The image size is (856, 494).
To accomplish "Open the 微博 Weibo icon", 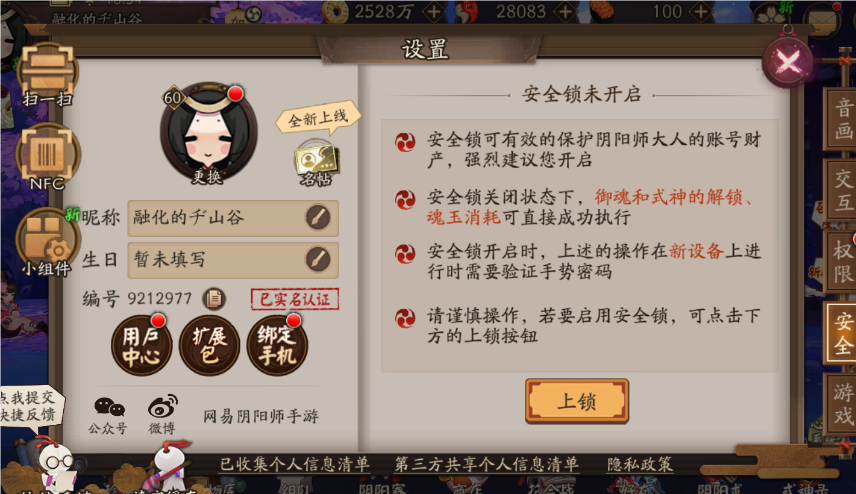I will click(x=162, y=415).
